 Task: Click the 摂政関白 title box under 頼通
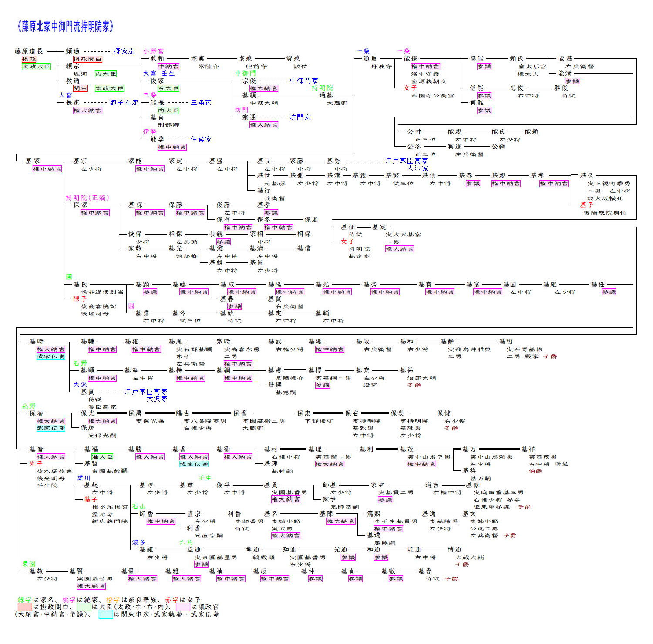(x=88, y=59)
